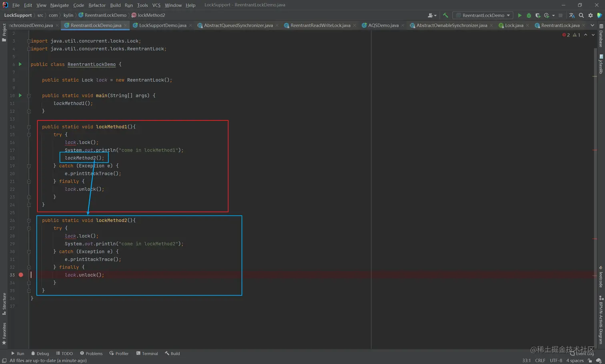Viewport: 605px width, 364px height.
Task: Collapse lockMethod2 method fold marker
Action: click(29, 220)
